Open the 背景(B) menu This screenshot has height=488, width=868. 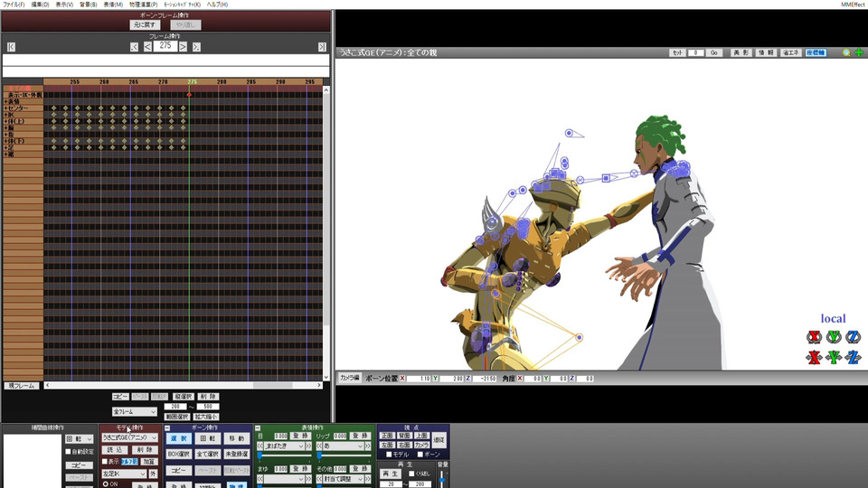pyautogui.click(x=88, y=5)
